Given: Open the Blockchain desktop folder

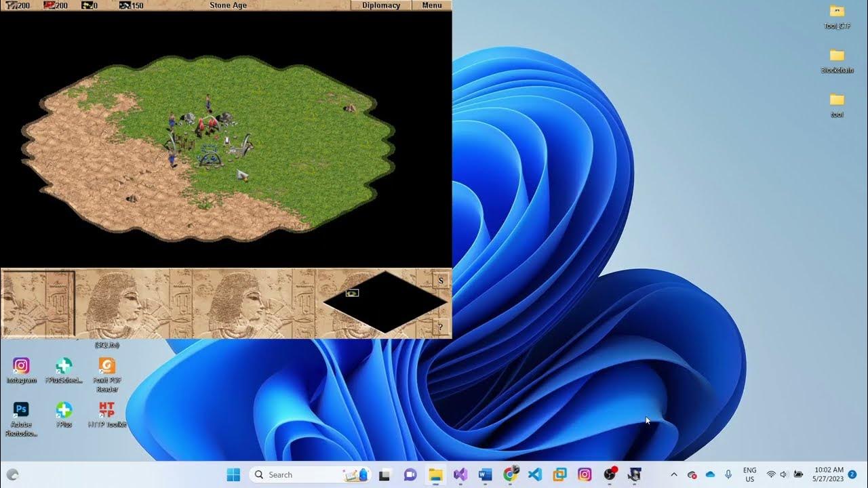Looking at the screenshot, I should (837, 60).
